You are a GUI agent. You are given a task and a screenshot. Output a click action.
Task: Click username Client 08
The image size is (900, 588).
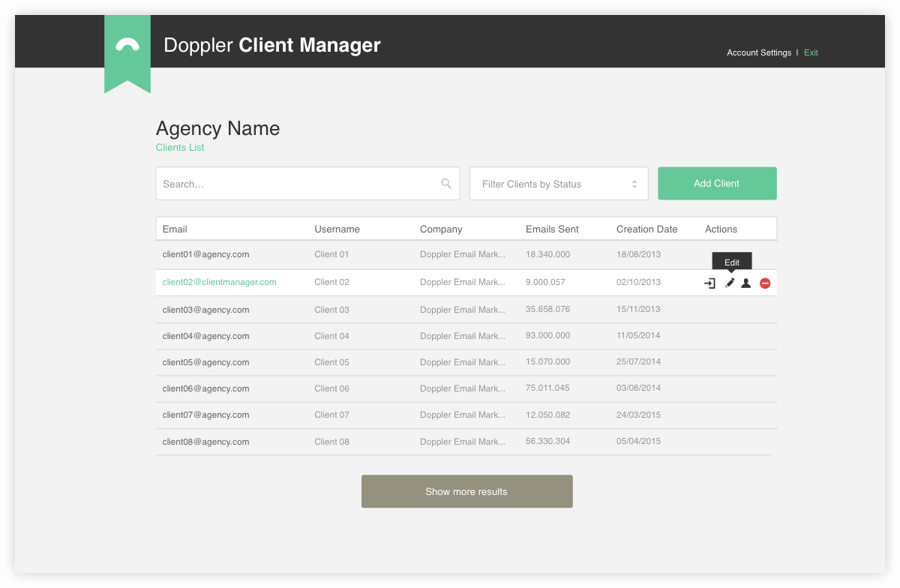332,442
